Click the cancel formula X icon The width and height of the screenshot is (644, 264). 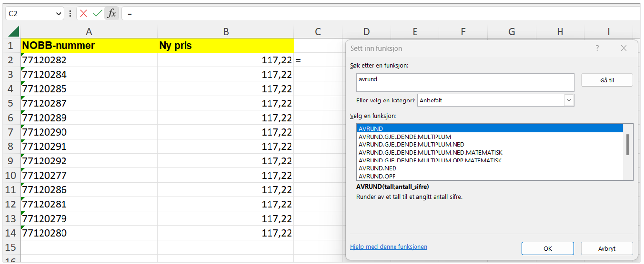click(84, 13)
